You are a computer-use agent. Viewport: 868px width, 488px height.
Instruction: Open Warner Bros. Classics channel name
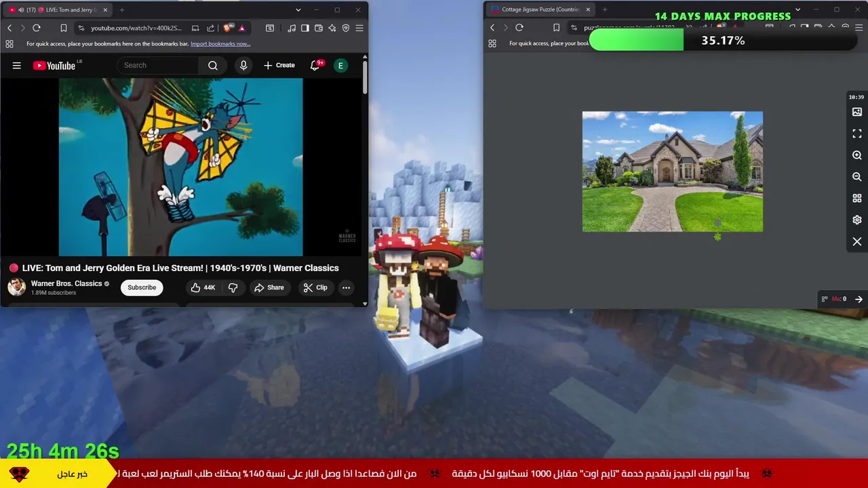point(66,283)
